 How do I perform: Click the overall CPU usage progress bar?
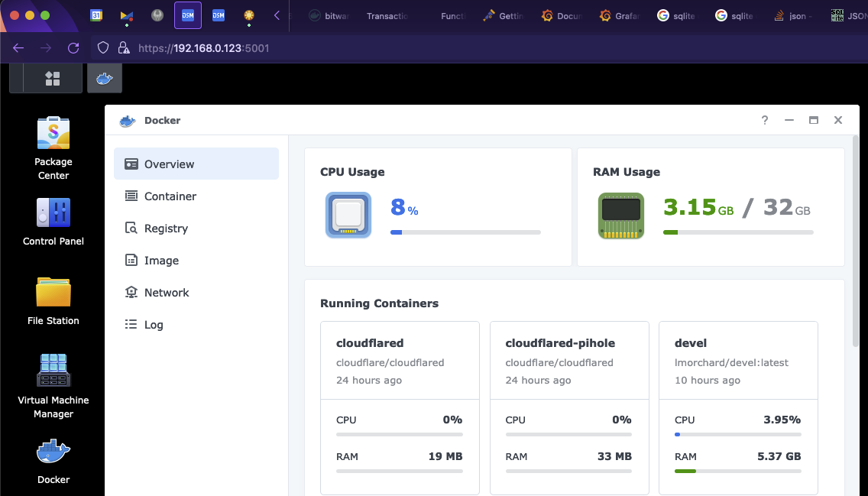(465, 232)
